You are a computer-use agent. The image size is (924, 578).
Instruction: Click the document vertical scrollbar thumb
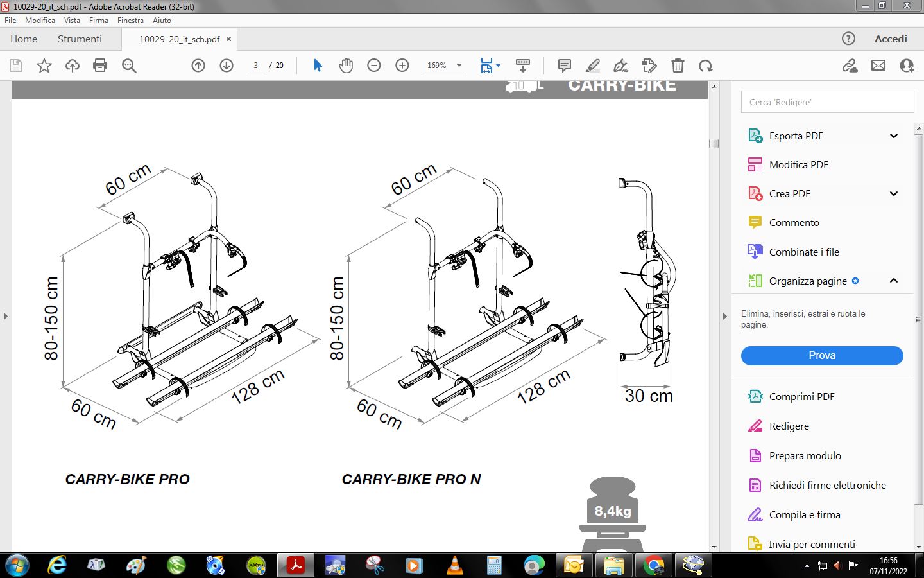pyautogui.click(x=714, y=143)
